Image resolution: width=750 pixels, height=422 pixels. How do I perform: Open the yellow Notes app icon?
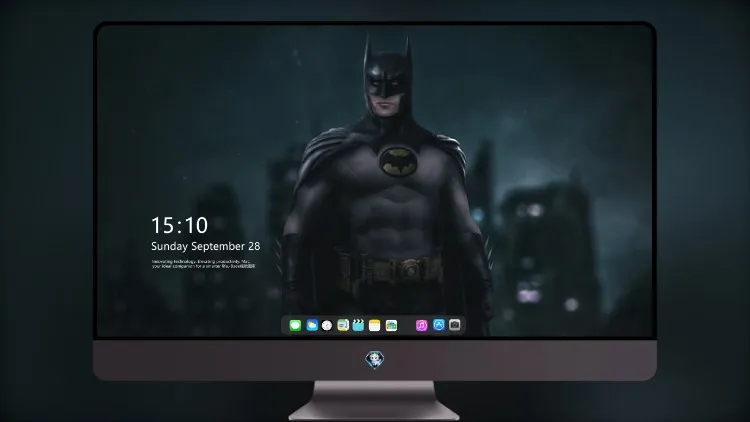[375, 325]
